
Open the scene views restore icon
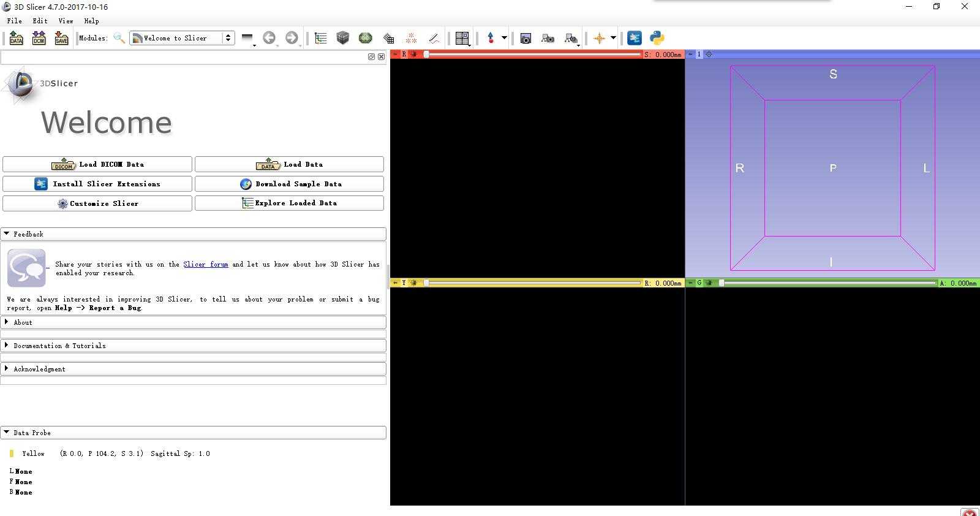[x=571, y=39]
